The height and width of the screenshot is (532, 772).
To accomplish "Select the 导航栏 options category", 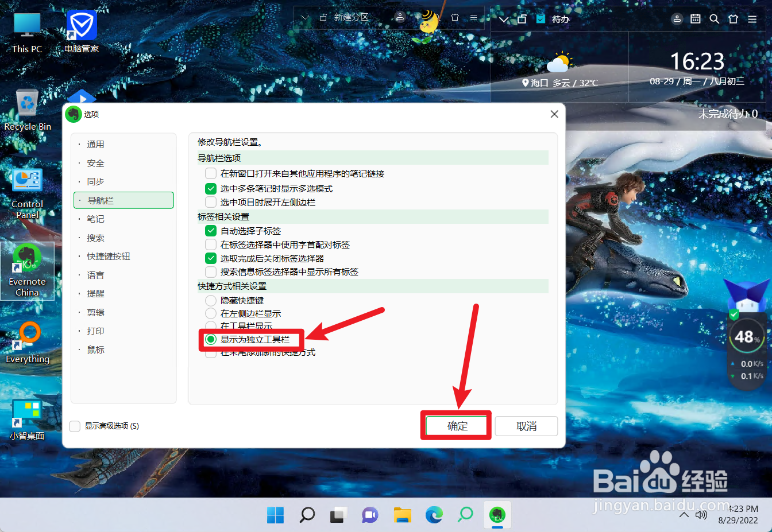I will point(123,200).
